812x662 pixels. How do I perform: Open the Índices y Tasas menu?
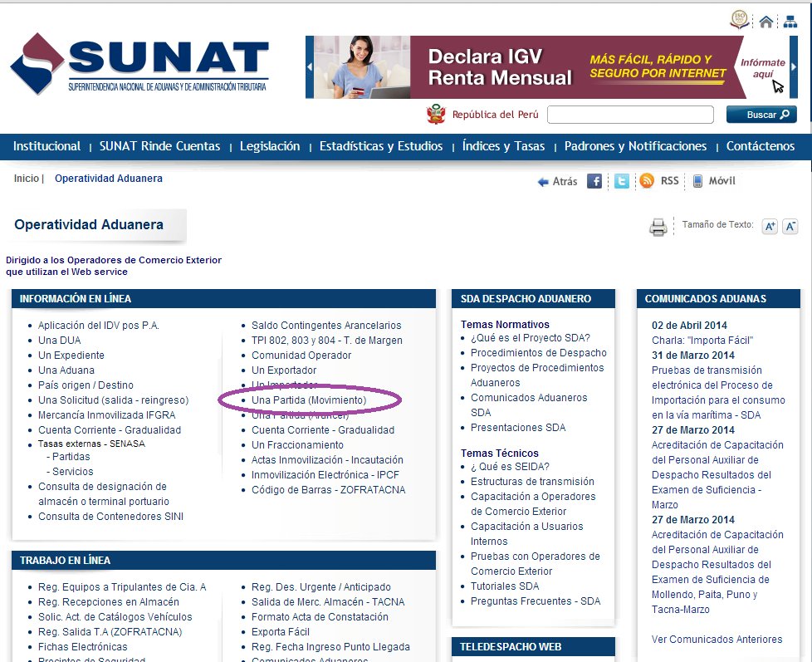click(x=503, y=146)
